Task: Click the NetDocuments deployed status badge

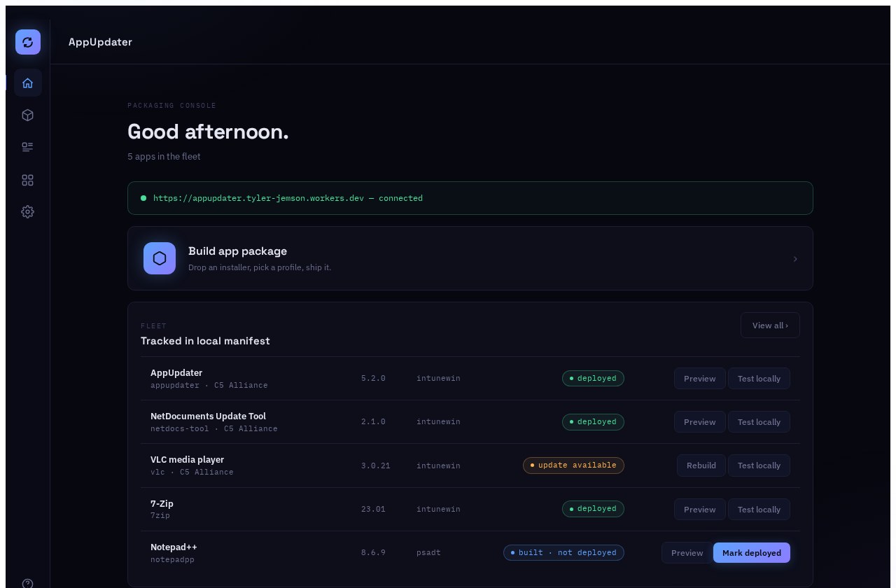Action: point(593,421)
